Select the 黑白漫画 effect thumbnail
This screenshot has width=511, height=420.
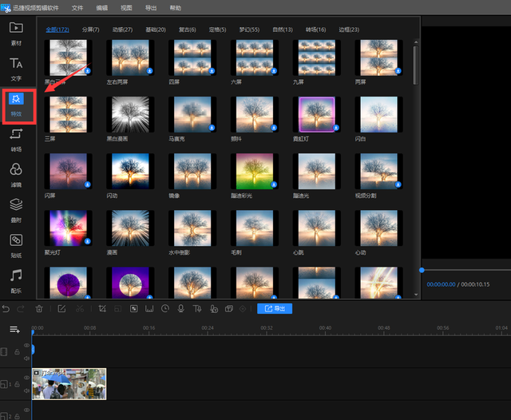pyautogui.click(x=130, y=114)
